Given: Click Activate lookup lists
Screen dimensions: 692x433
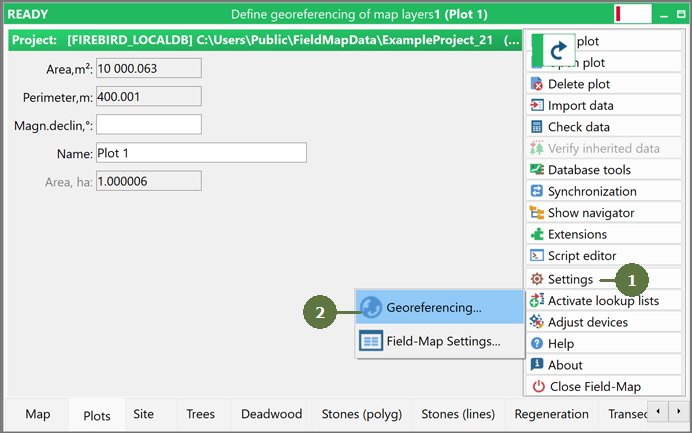Looking at the screenshot, I should tap(603, 300).
